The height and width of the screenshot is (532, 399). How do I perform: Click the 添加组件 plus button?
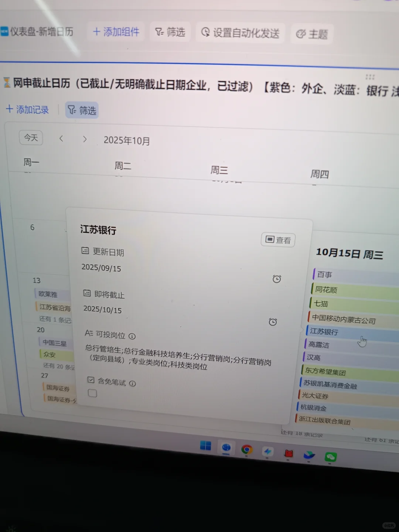click(x=116, y=32)
